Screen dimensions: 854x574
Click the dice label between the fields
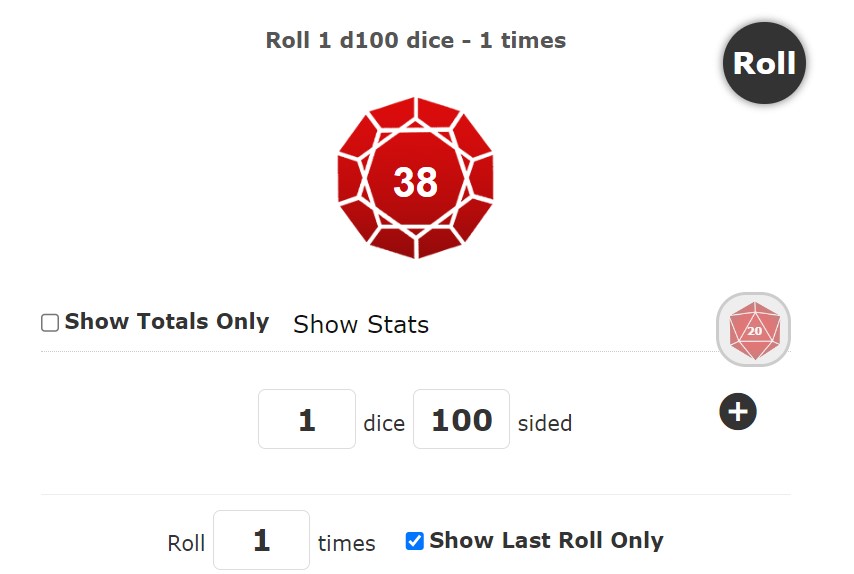coord(384,423)
